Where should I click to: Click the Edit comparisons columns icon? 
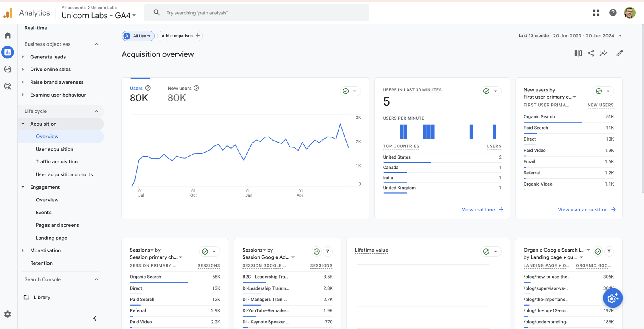(x=578, y=53)
